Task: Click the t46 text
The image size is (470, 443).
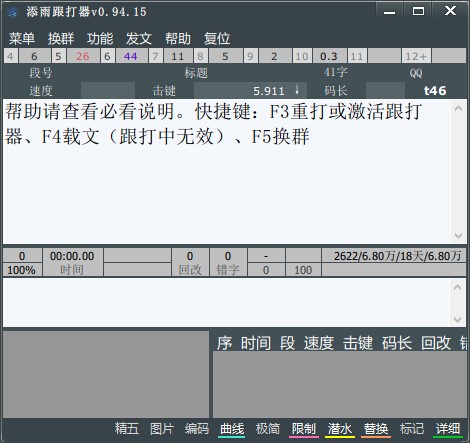Action: pos(435,91)
